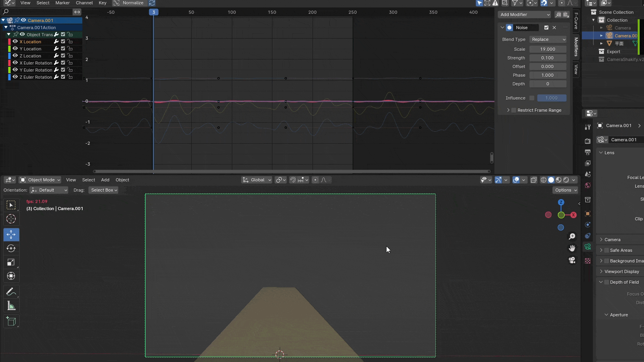Activate the Annotate pencil tool
This screenshot has height=362, width=644.
pyautogui.click(x=11, y=292)
